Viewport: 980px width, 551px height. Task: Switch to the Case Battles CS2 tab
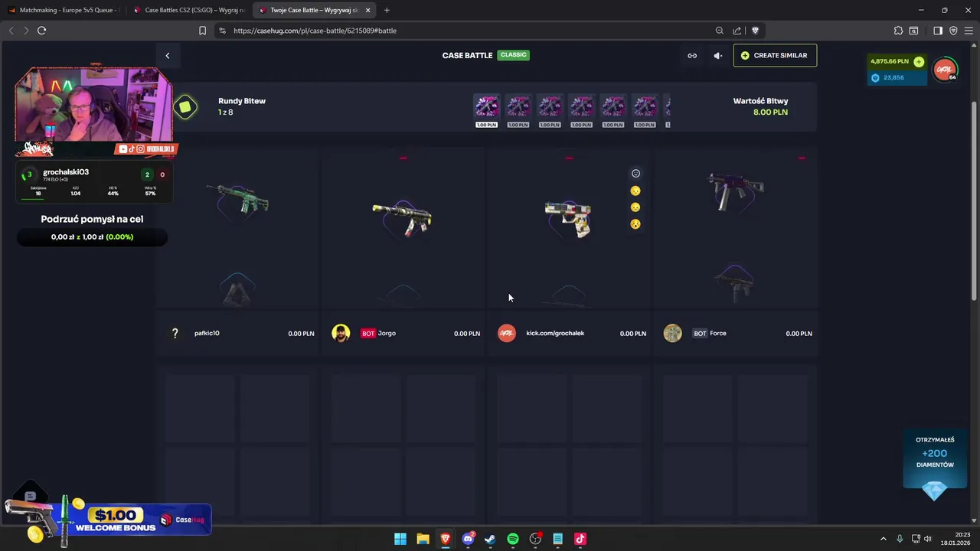point(188,10)
